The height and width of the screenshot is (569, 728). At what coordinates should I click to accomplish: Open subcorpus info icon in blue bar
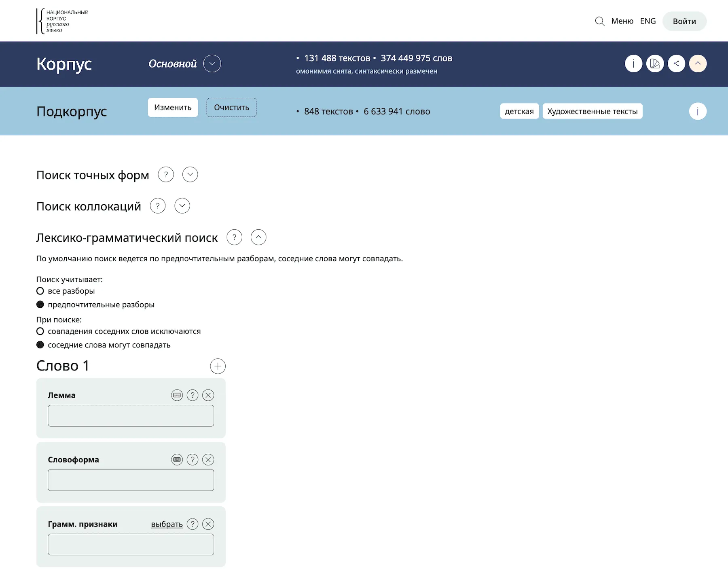(698, 111)
